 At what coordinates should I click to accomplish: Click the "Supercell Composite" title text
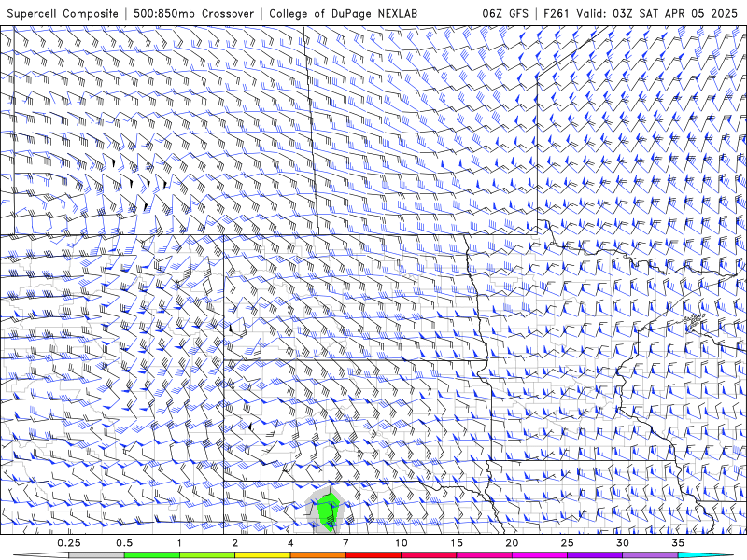tap(63, 13)
